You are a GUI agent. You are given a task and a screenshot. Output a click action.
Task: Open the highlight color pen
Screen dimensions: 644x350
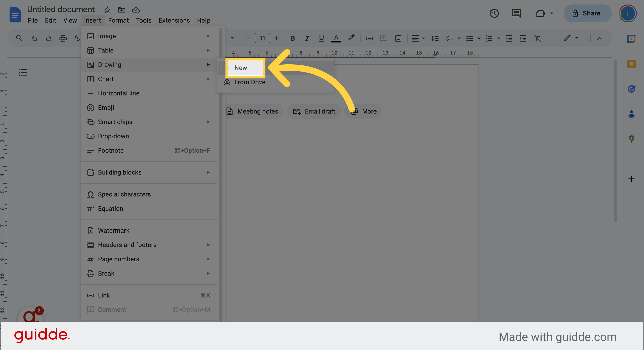[351, 38]
